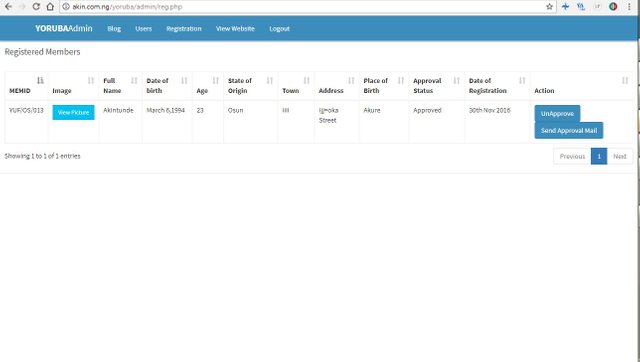Go back to the previous browser page
Screen dimensions: 640x362
(8, 7)
